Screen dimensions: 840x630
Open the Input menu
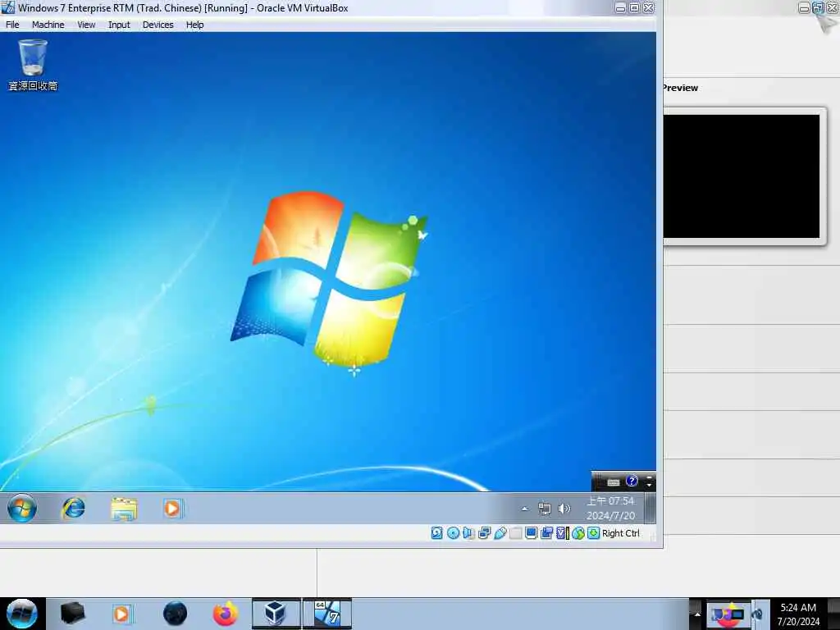point(119,25)
